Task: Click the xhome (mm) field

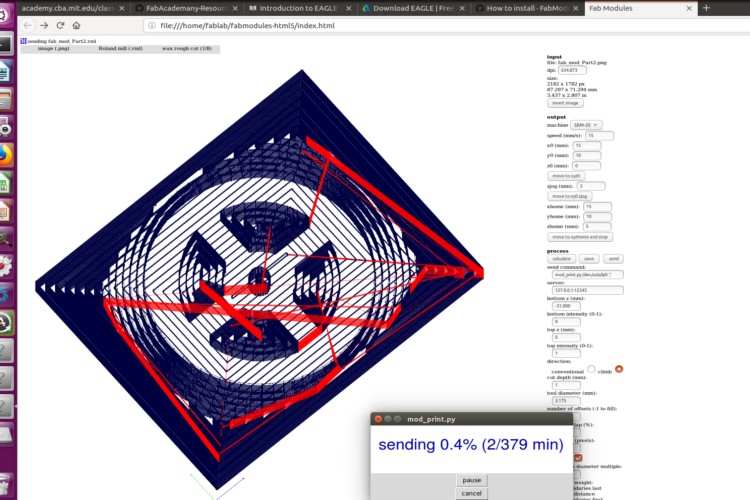Action: (x=597, y=207)
